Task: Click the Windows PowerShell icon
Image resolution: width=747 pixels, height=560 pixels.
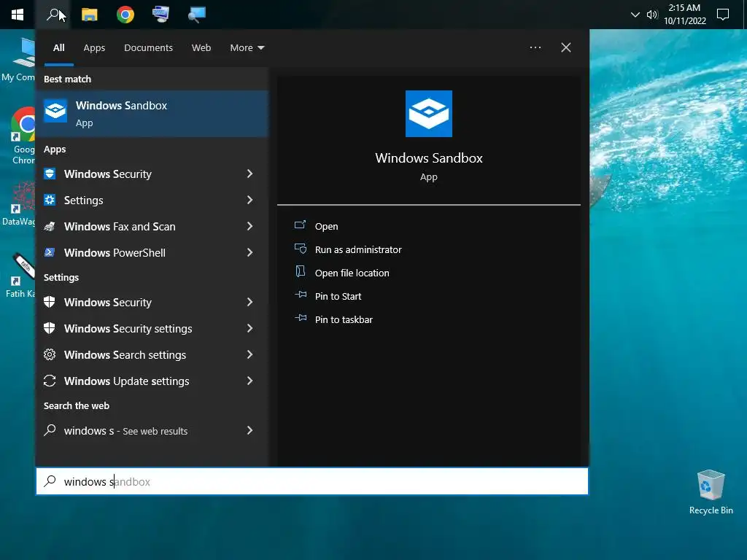Action: click(50, 252)
